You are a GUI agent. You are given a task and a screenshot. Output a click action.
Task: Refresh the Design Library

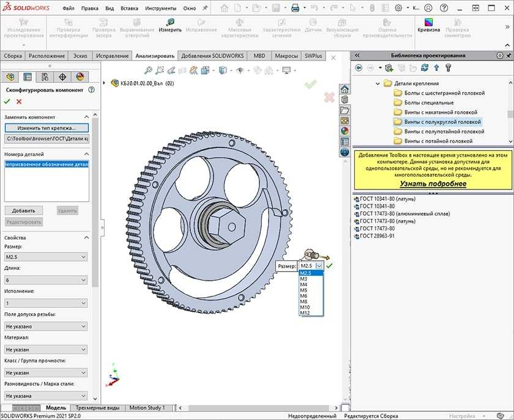[425, 68]
